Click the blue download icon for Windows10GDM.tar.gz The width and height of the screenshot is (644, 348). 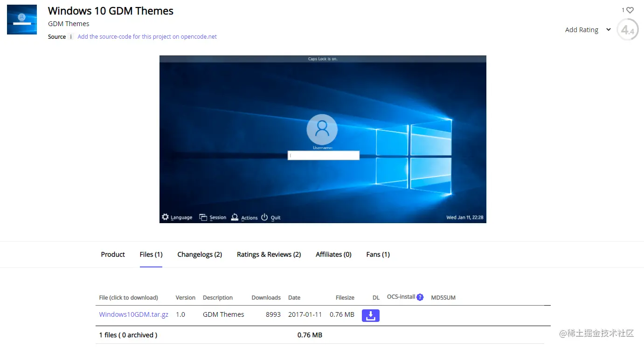pyautogui.click(x=371, y=315)
